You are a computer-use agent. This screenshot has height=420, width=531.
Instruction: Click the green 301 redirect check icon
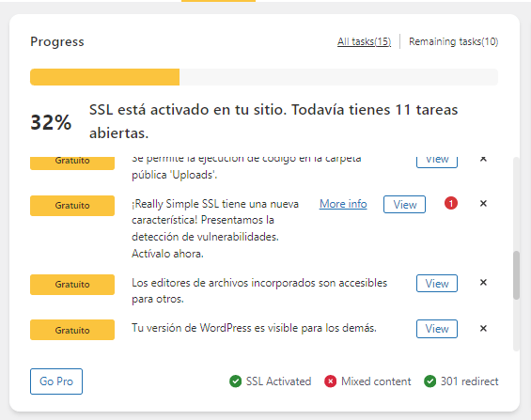point(429,381)
